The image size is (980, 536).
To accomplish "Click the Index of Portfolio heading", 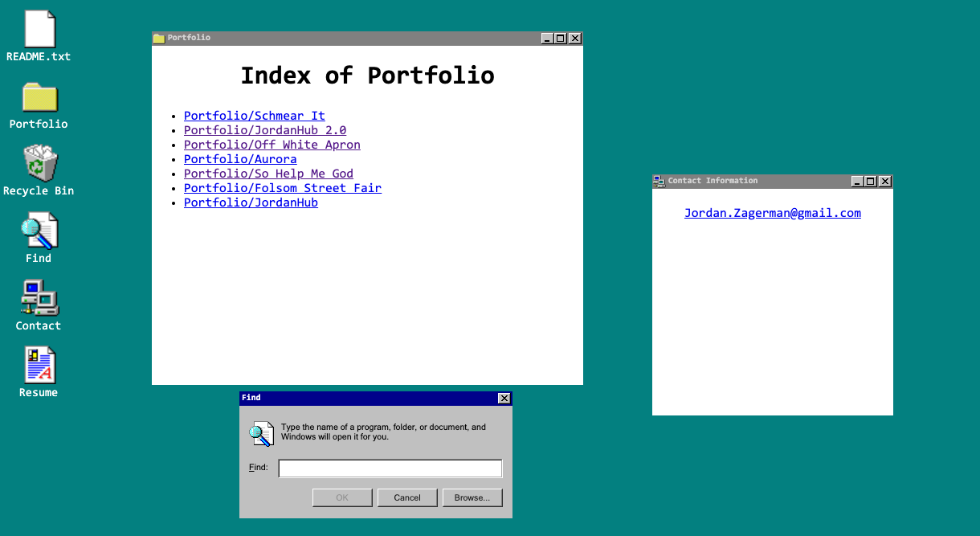I will 368,76.
